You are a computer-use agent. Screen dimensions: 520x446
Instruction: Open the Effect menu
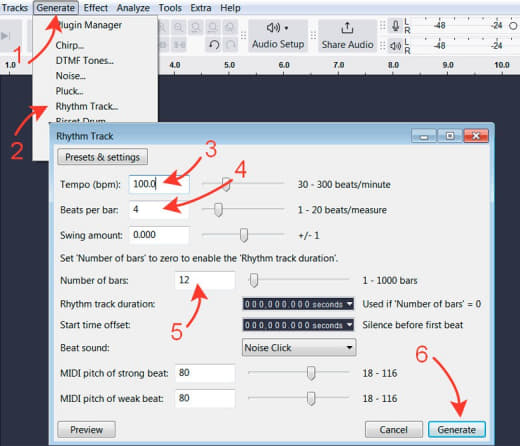95,8
